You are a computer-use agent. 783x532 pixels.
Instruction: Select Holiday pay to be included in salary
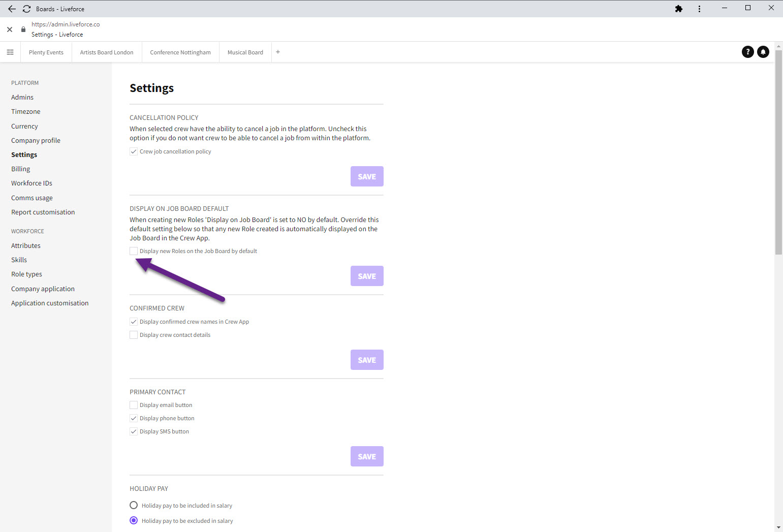point(134,505)
